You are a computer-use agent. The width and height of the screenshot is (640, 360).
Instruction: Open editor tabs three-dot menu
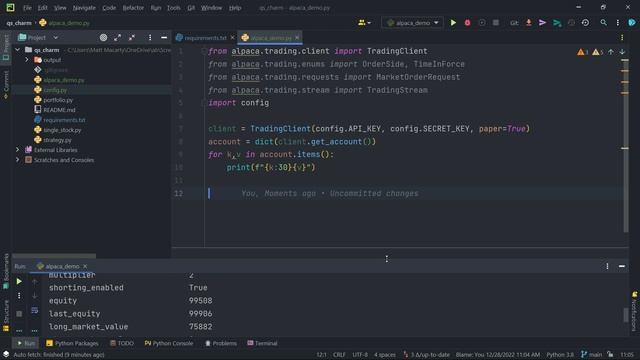(622, 38)
